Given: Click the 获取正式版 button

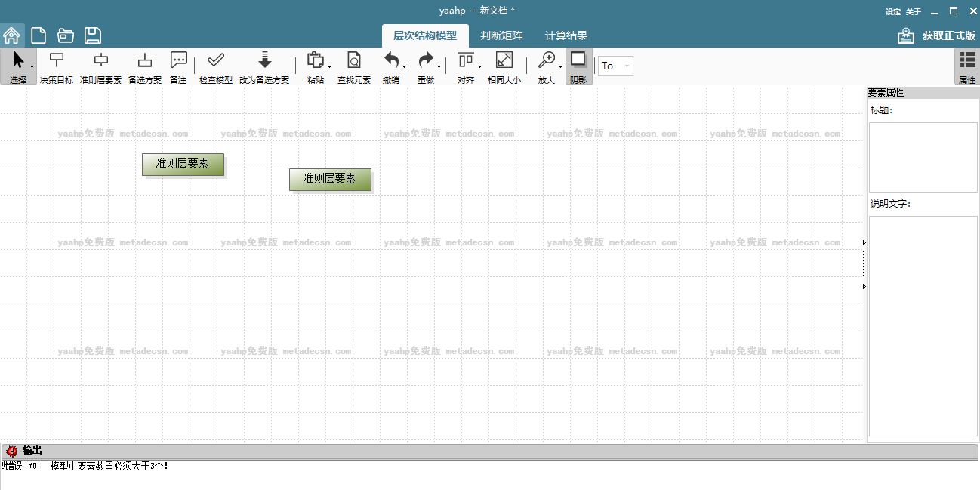Looking at the screenshot, I should (936, 36).
